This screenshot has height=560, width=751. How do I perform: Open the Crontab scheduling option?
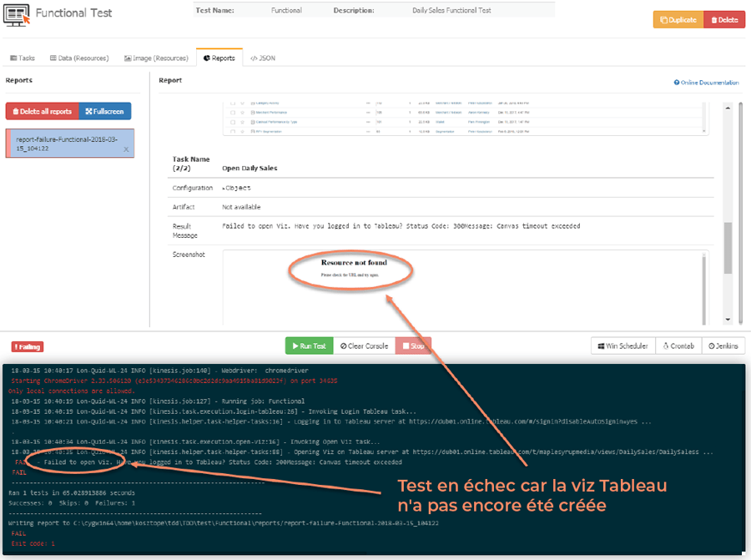[678, 346]
